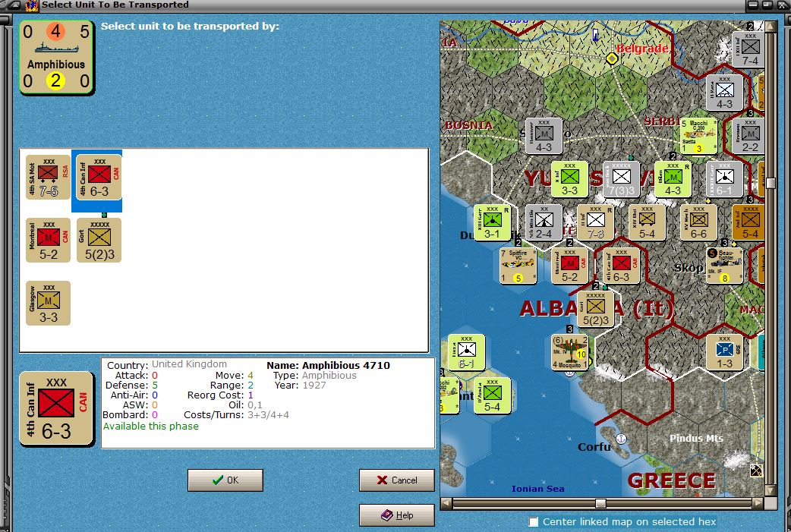Click the vertical map scrollbar thumb

(x=771, y=183)
